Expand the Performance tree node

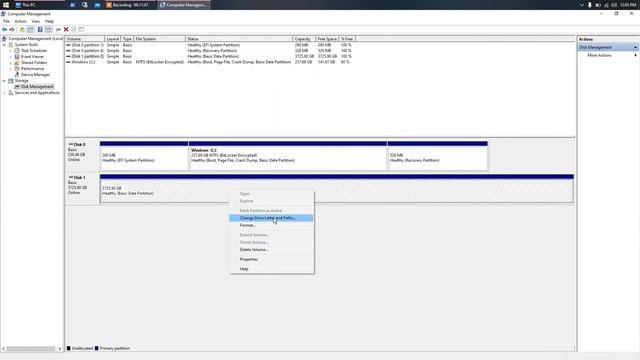(x=11, y=69)
